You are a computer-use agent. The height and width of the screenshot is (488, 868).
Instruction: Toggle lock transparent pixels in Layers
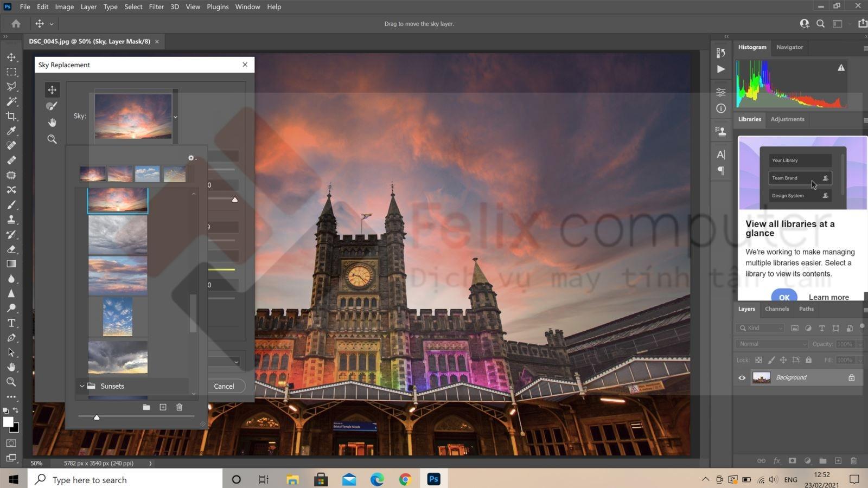point(758,360)
